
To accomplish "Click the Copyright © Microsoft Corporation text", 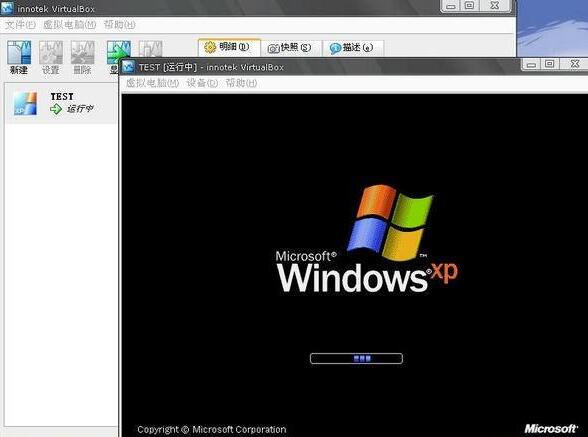I will tap(212, 429).
